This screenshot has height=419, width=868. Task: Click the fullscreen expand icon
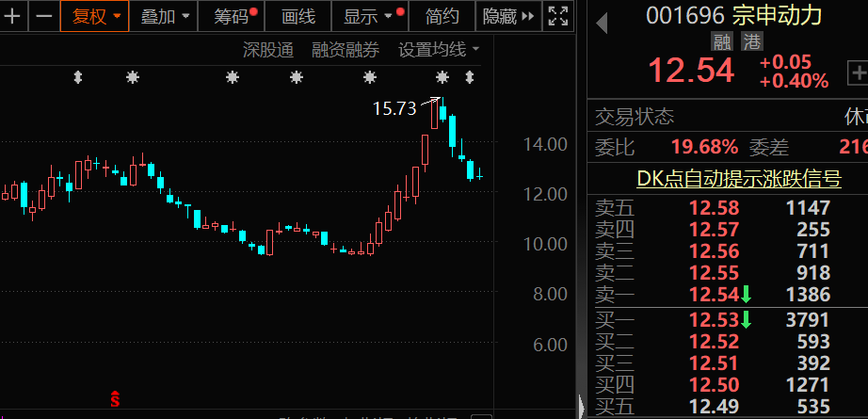[558, 16]
